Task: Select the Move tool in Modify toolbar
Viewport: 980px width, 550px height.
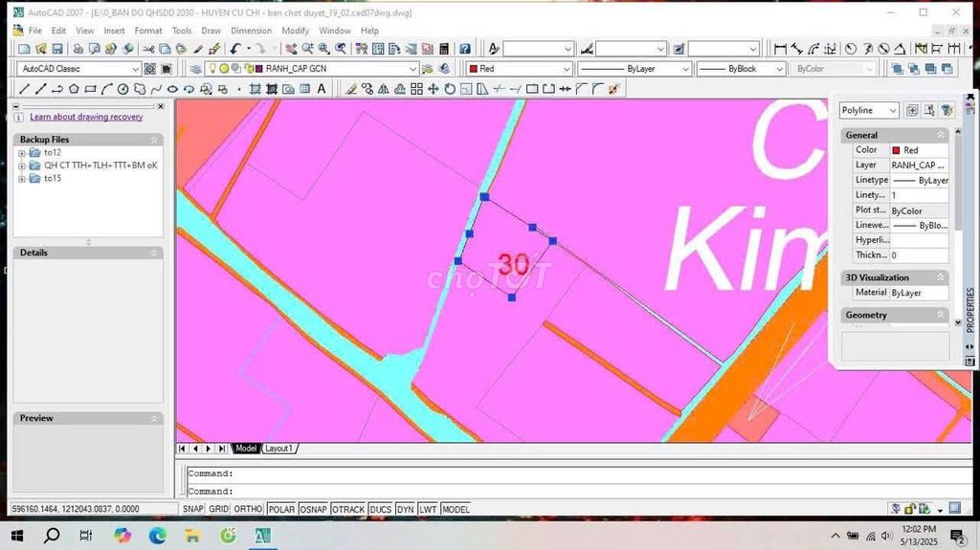Action: (434, 89)
